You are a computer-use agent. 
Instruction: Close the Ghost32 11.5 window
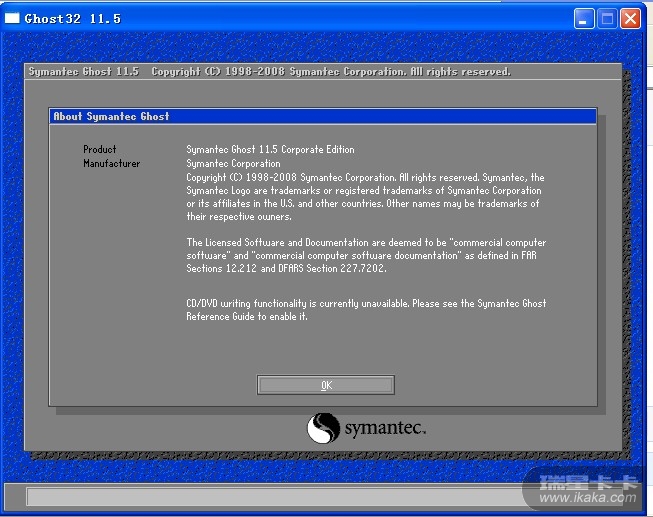point(631,19)
